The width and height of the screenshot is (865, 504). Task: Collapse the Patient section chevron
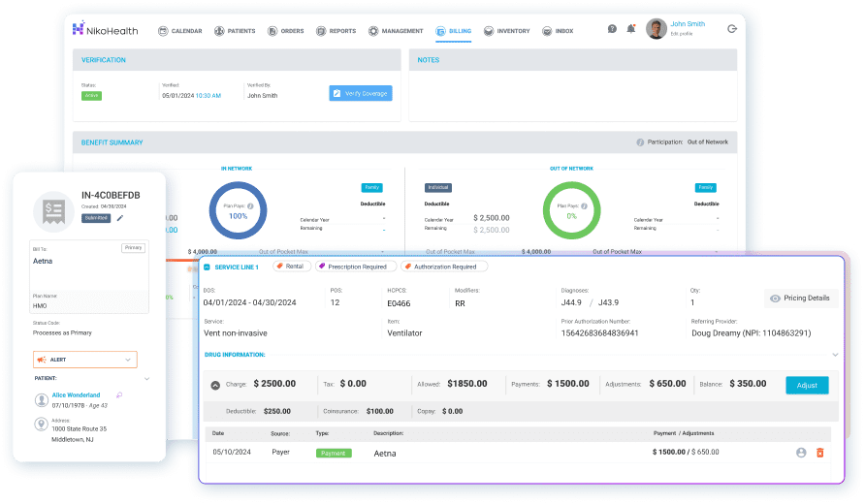coord(146,379)
